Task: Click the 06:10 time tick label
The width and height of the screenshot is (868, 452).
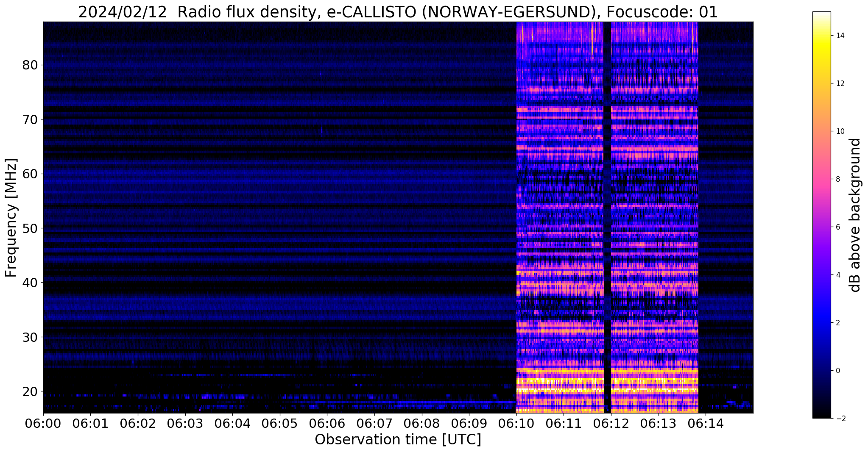Action: click(516, 423)
